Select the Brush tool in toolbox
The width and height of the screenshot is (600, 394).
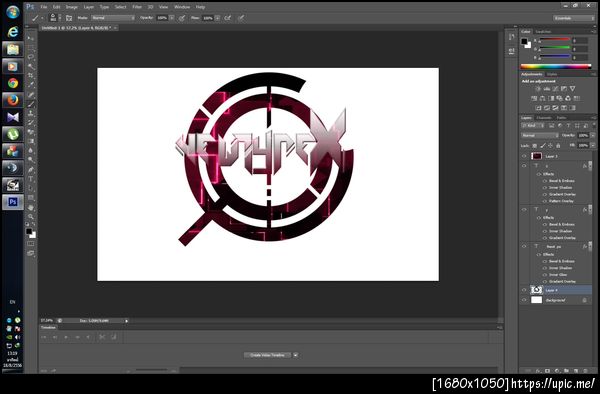coord(31,104)
